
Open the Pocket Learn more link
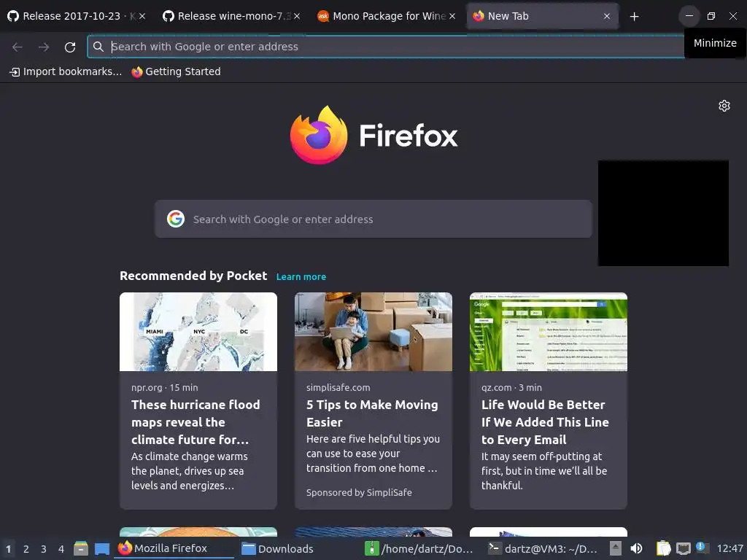[301, 276]
